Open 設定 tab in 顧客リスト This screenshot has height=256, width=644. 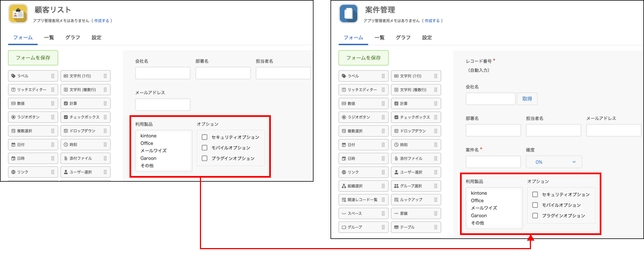coord(97,37)
